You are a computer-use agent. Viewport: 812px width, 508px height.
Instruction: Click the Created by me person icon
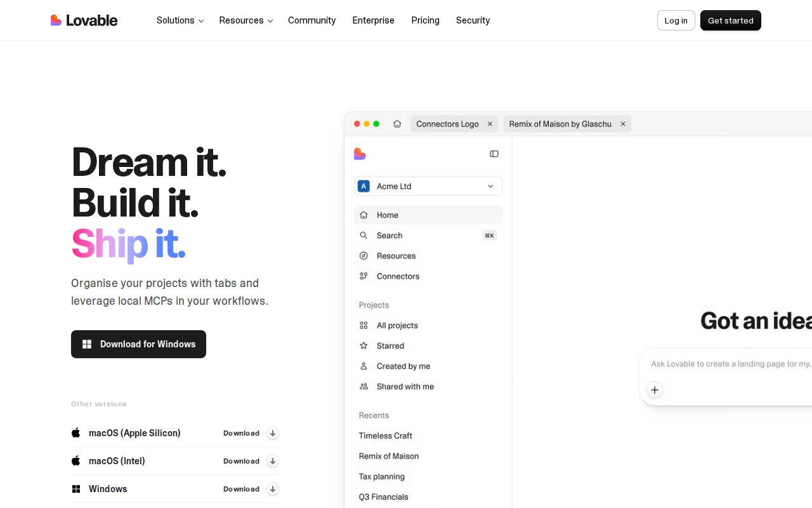[x=363, y=366]
